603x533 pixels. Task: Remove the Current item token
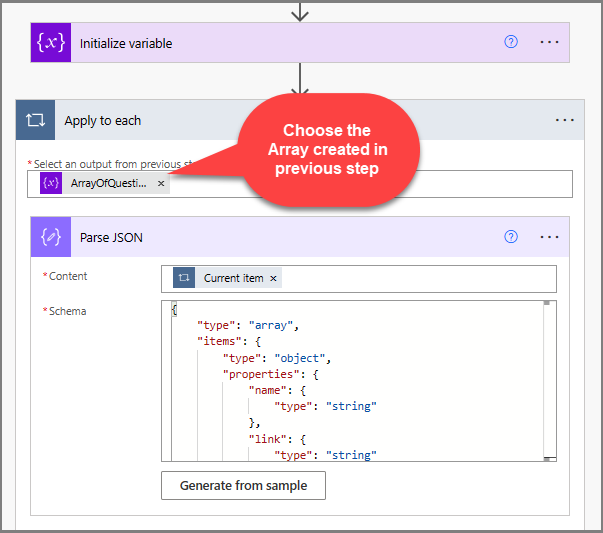pos(273,278)
